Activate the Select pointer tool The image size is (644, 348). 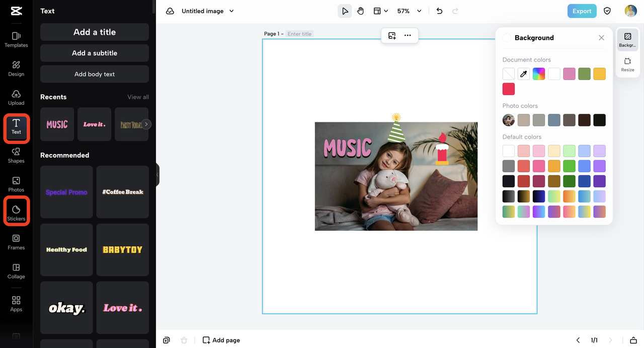click(345, 11)
